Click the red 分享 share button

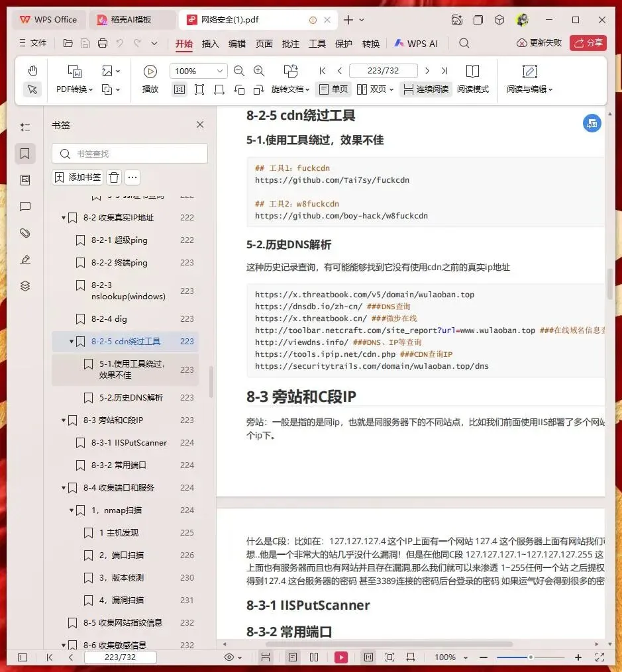coord(588,43)
